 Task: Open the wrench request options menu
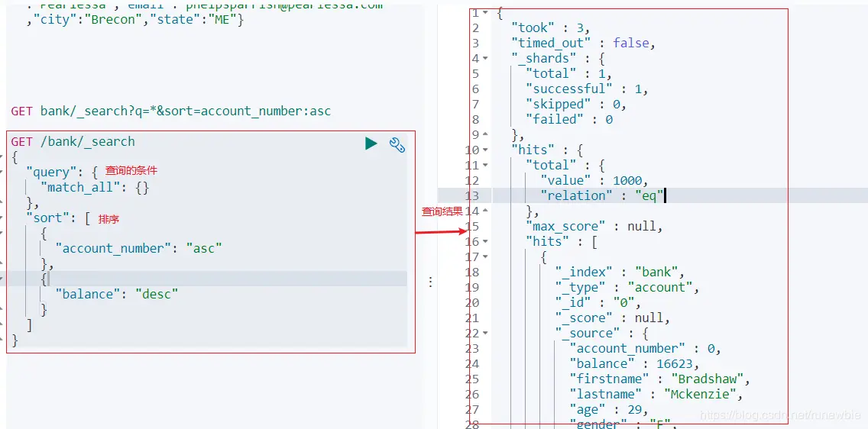[x=397, y=145]
